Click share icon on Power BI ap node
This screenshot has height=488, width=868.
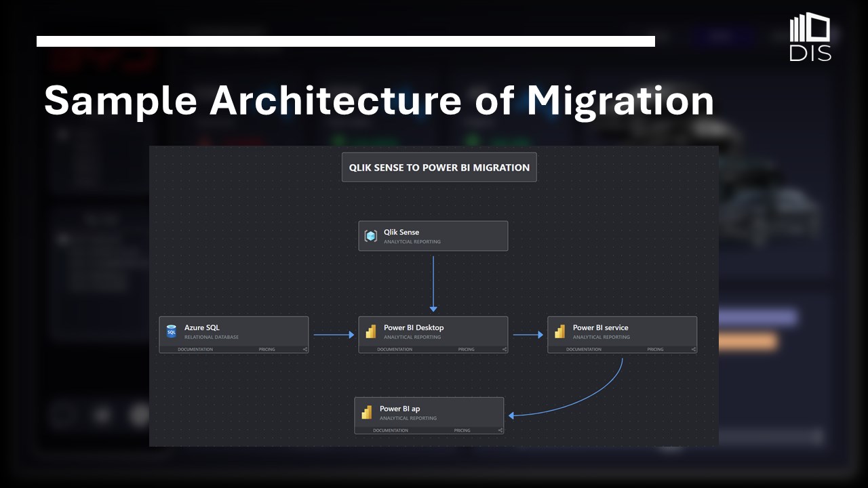500,430
